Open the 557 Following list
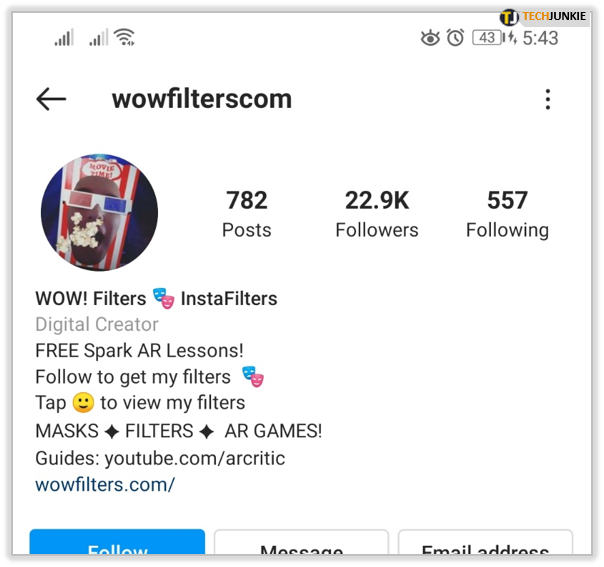604x567 pixels. click(x=507, y=214)
